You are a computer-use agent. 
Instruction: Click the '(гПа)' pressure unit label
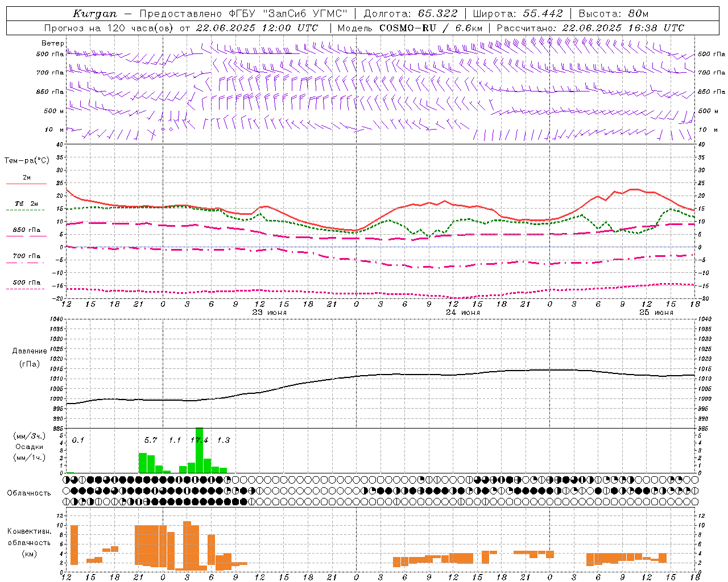30,364
